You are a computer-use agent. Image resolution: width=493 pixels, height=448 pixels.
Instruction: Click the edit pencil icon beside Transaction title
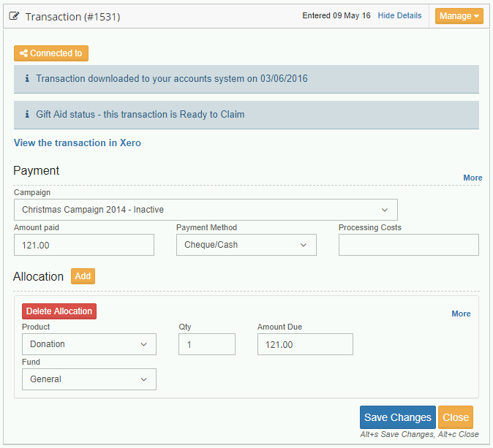pos(14,16)
